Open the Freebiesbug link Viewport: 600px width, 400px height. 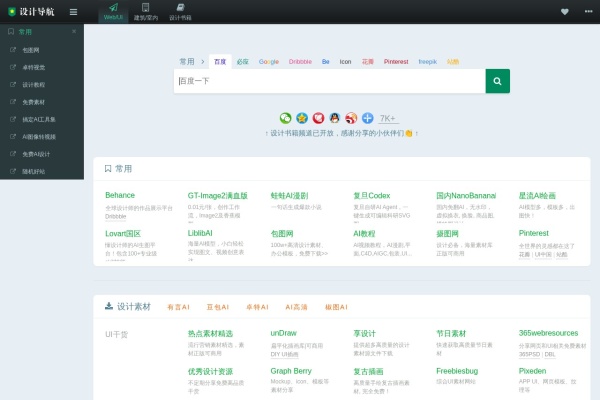pos(457,371)
